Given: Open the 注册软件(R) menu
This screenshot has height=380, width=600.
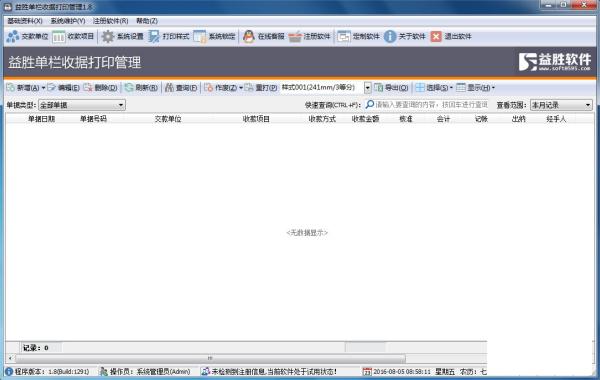Looking at the screenshot, I should (x=111, y=21).
